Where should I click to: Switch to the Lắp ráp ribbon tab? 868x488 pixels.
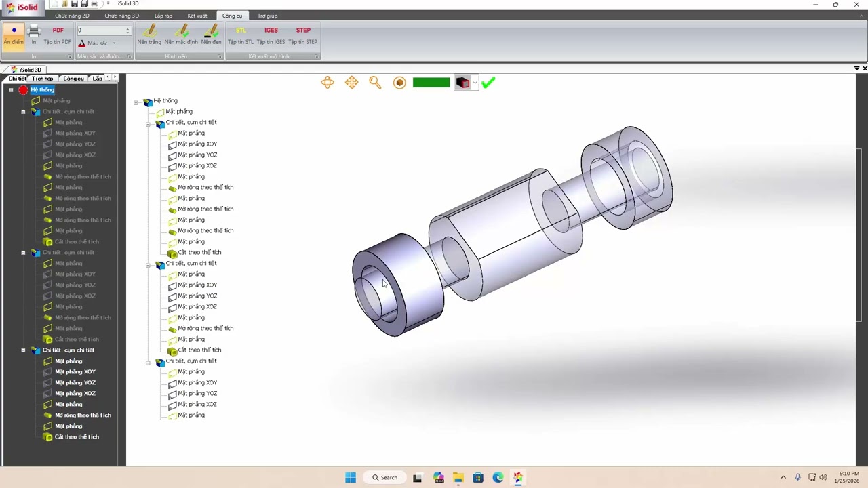coord(163,16)
